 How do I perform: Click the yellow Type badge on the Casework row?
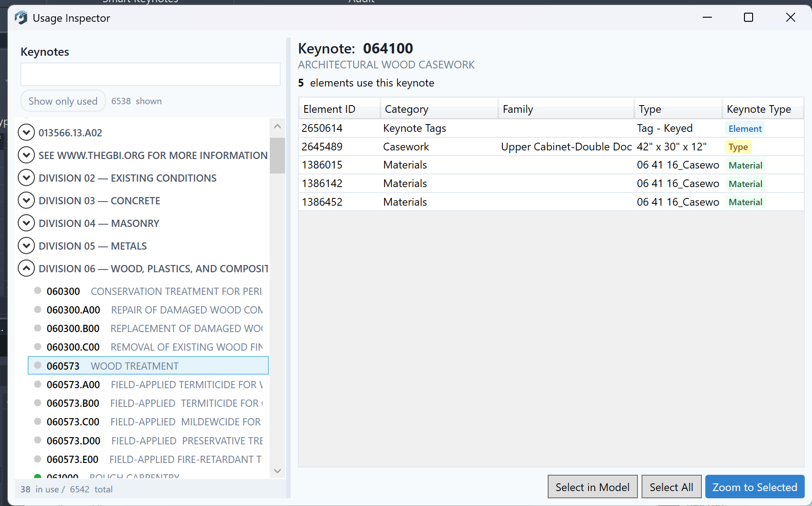(x=738, y=146)
